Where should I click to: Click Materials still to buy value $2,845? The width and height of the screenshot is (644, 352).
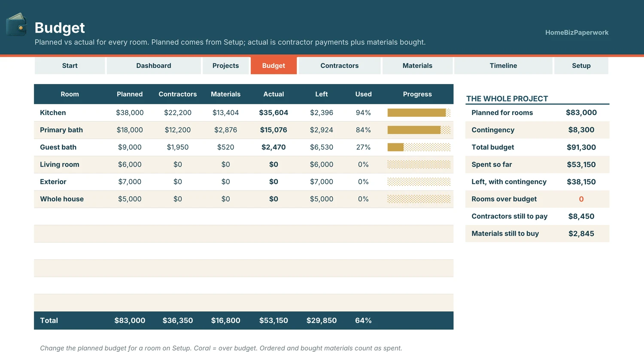[581, 234]
